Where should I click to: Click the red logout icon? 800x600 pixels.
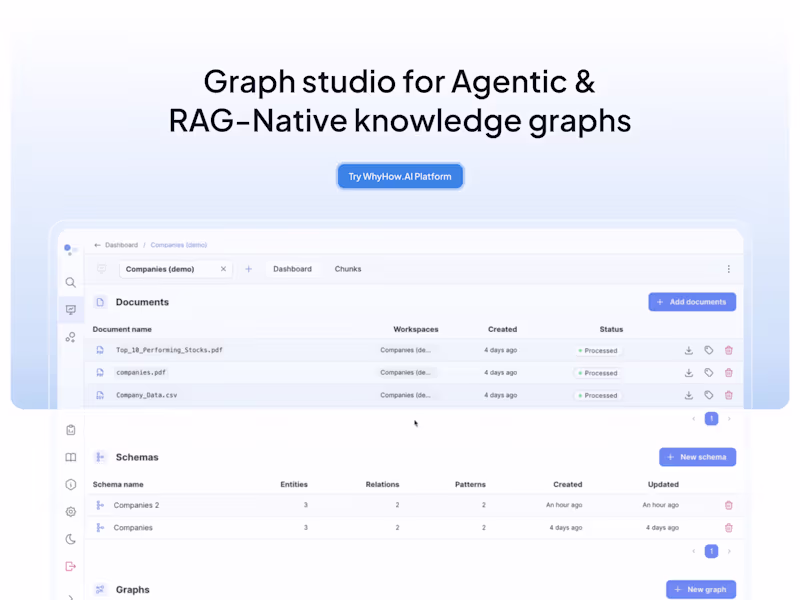(70, 566)
